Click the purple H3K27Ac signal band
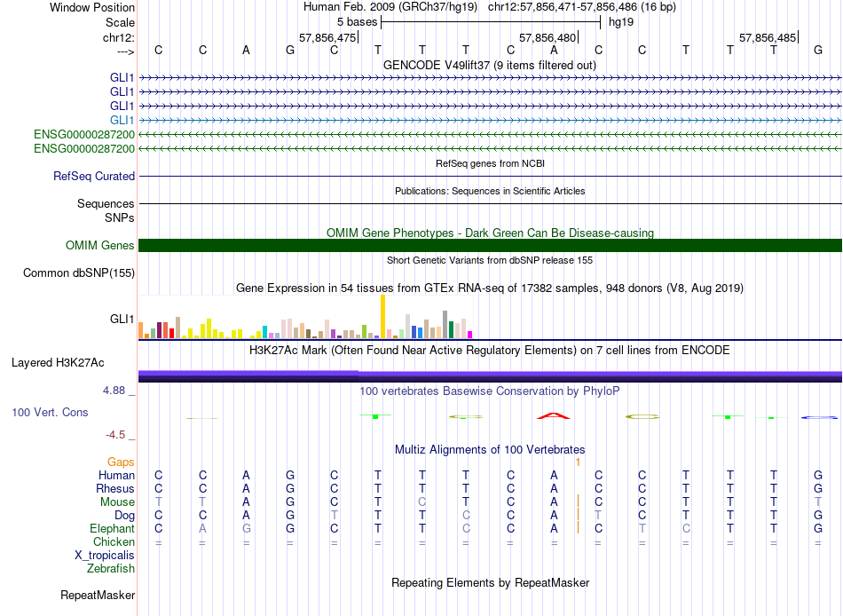Image resolution: width=843 pixels, height=616 pixels. (490, 376)
